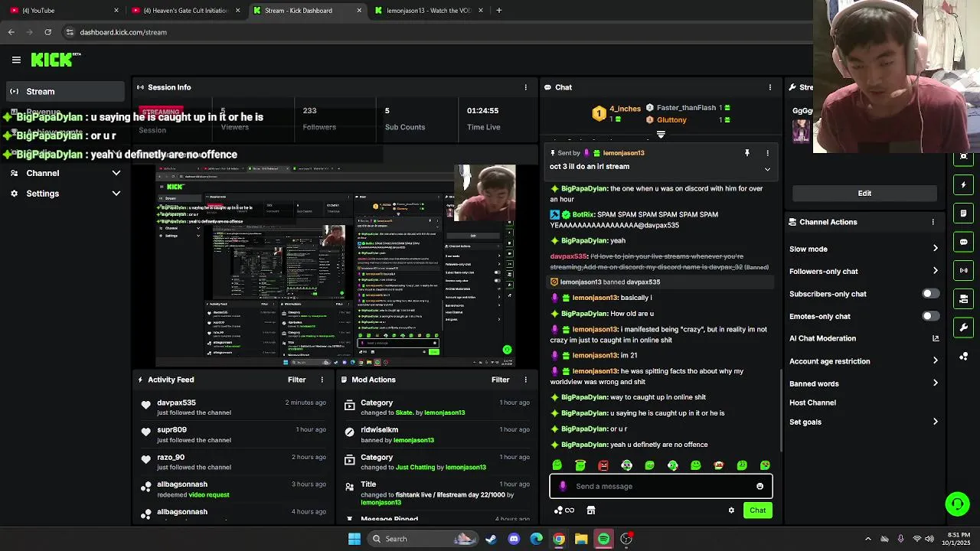This screenshot has height=551, width=980.
Task: Collapse chat leaderboard with down arrow
Action: (661, 135)
